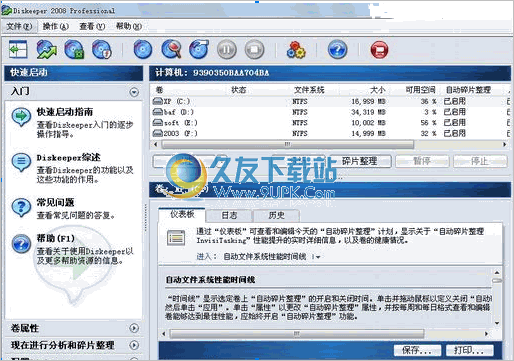514x361 pixels.
Task: Click the 快速启动指南 title link
Action: coord(65,112)
